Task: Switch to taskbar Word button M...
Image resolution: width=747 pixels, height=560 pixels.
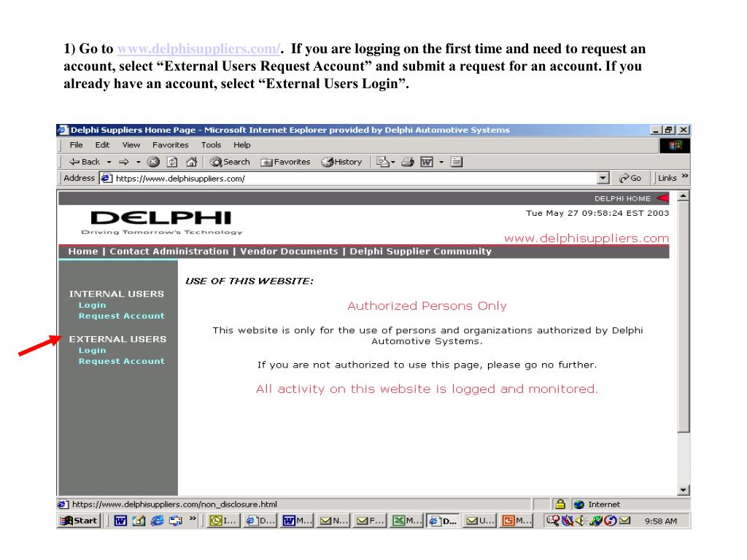Action: (296, 521)
